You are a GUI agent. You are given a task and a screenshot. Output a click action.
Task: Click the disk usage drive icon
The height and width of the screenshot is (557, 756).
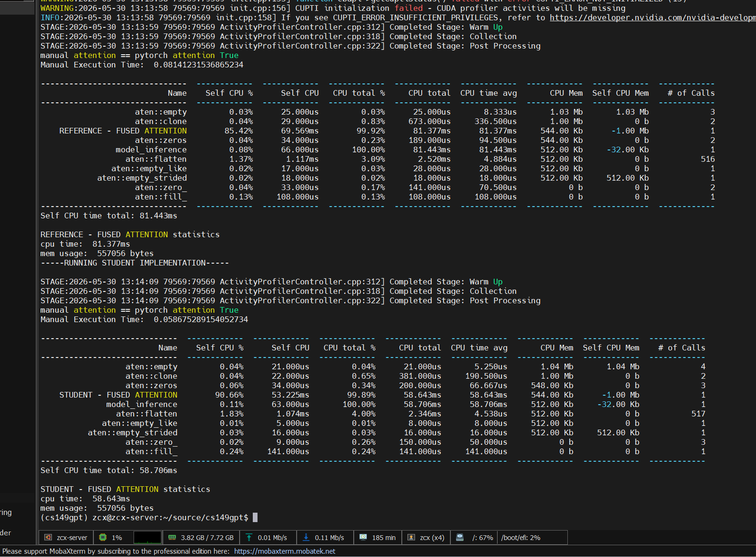tap(460, 537)
